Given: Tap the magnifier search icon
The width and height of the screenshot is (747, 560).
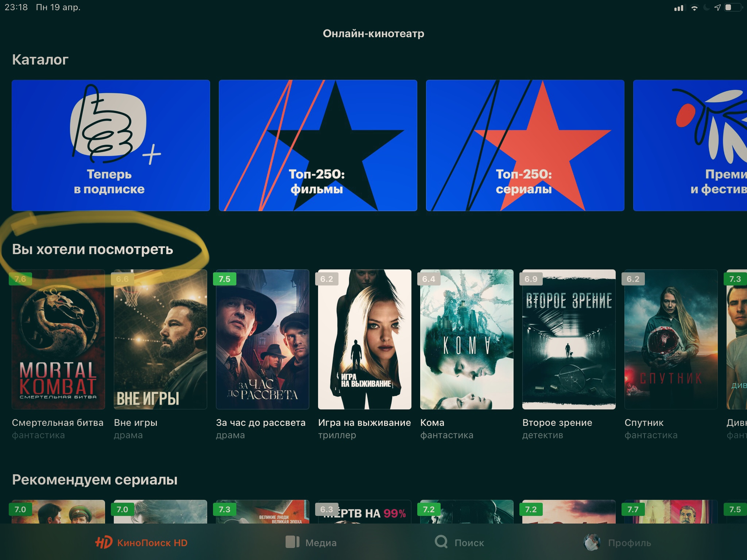Looking at the screenshot, I should click(x=441, y=542).
